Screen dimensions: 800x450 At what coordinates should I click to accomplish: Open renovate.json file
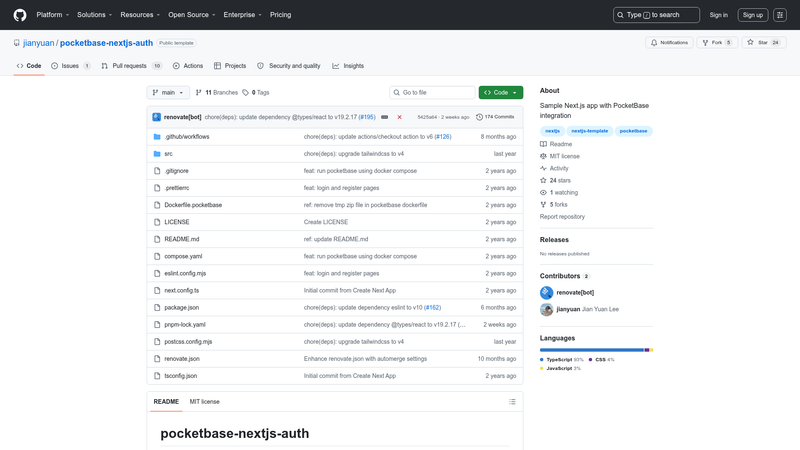point(182,359)
